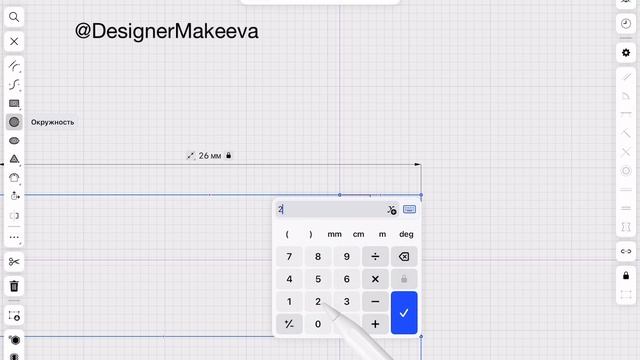
Task: Toggle the lock constraint in right toolbar
Action: click(626, 276)
